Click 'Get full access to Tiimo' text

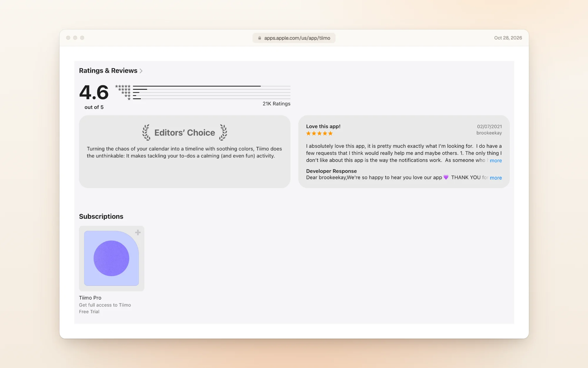click(105, 305)
